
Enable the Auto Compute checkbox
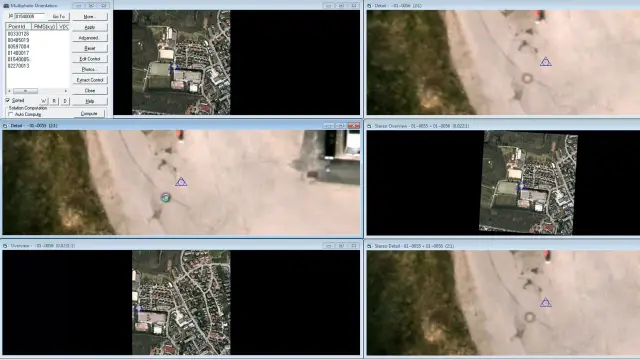pos(11,114)
